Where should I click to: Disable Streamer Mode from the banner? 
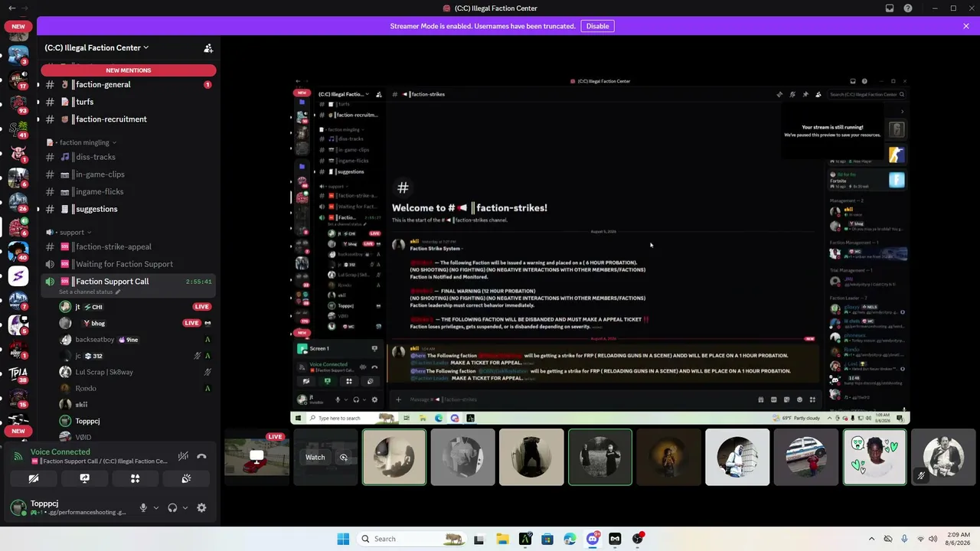[x=597, y=26]
